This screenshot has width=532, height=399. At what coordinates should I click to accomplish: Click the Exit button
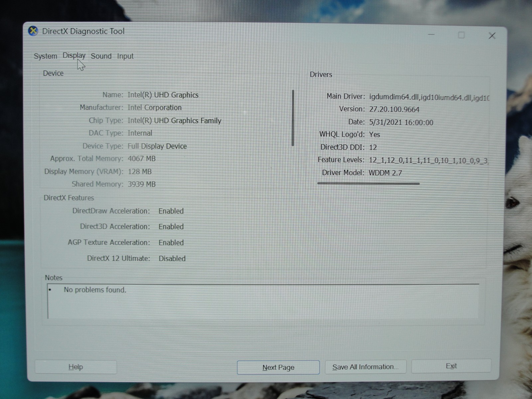coord(451,366)
